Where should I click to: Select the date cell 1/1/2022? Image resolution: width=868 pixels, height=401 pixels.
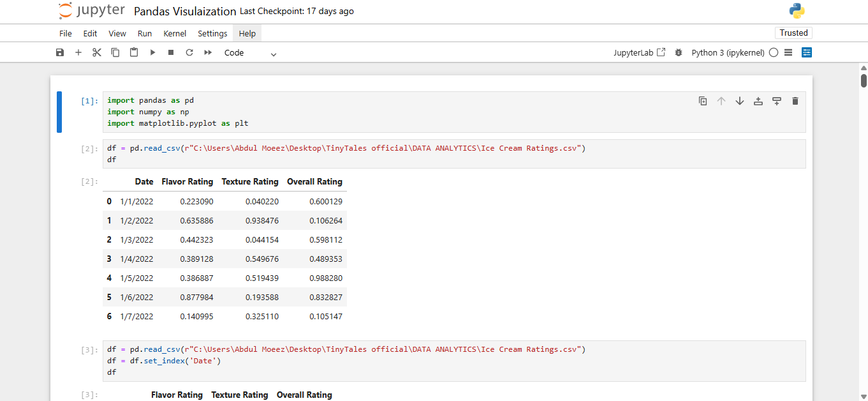[x=136, y=201]
